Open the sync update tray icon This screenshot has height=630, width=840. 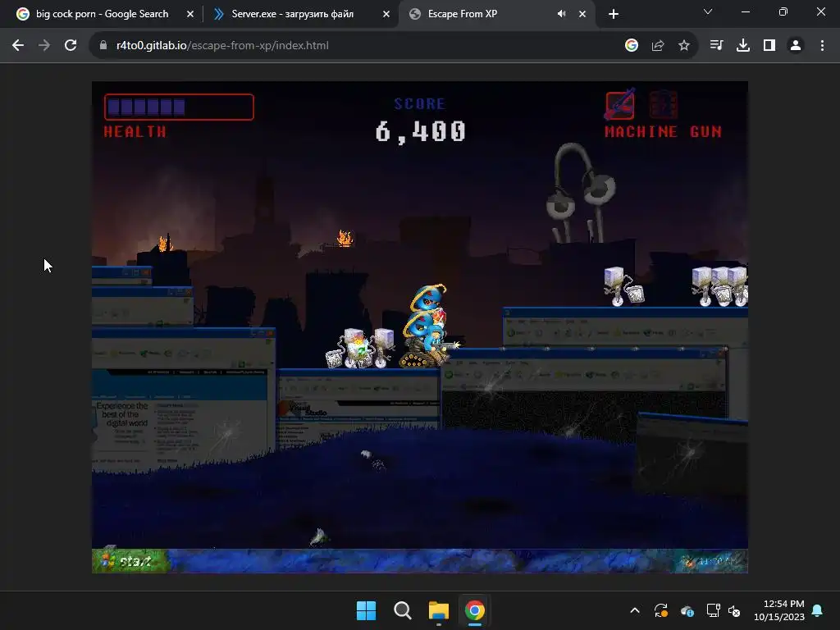pos(661,610)
